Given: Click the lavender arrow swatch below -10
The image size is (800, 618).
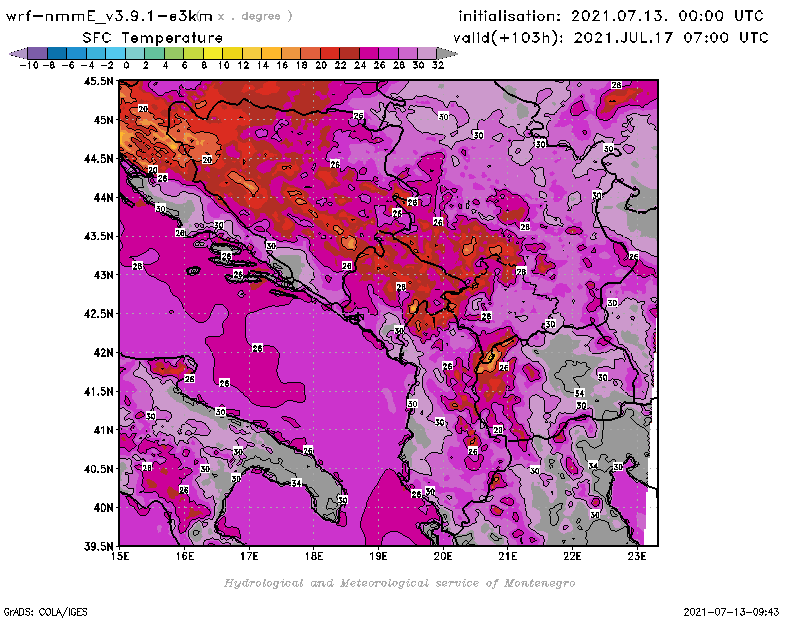Looking at the screenshot, I should 18,53.
